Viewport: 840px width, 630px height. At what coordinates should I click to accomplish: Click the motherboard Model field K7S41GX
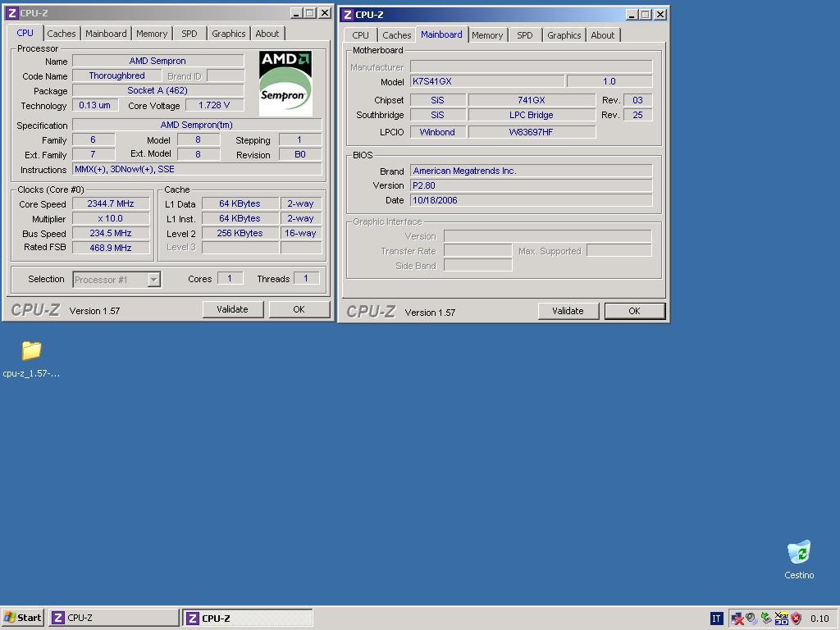point(487,81)
